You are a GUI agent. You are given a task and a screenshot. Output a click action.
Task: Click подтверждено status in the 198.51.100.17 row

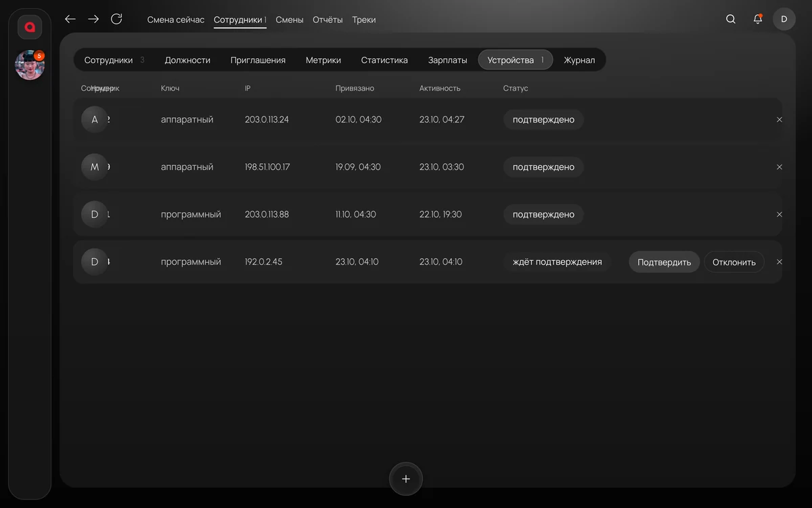tap(543, 167)
